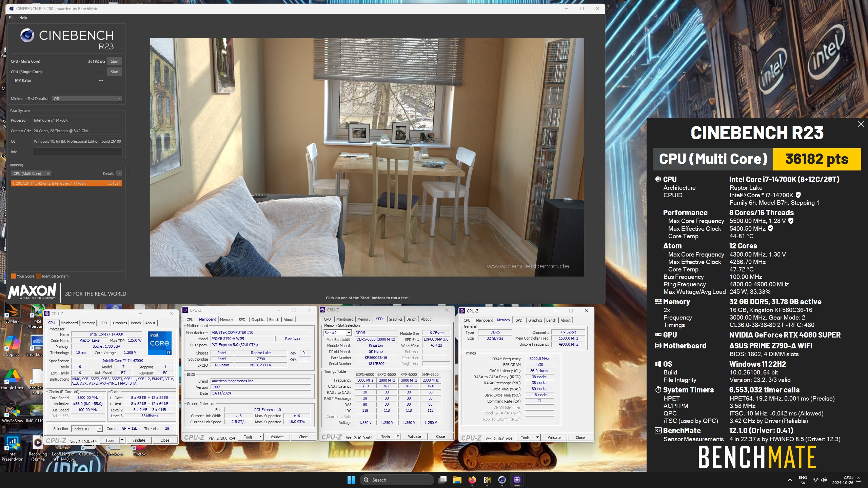Open the Wi-Fi network status icon
Screen dimensions: 868x488
pos(815,480)
